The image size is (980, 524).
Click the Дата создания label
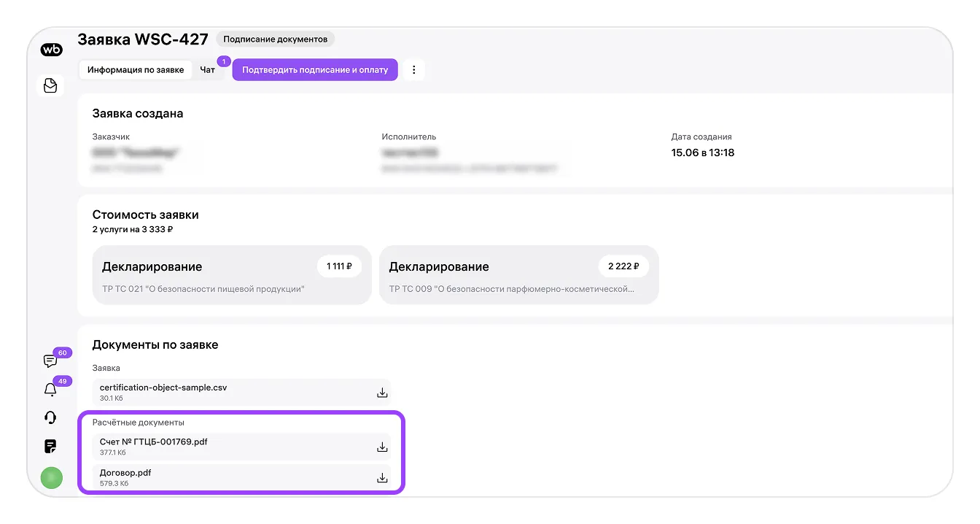coord(701,136)
